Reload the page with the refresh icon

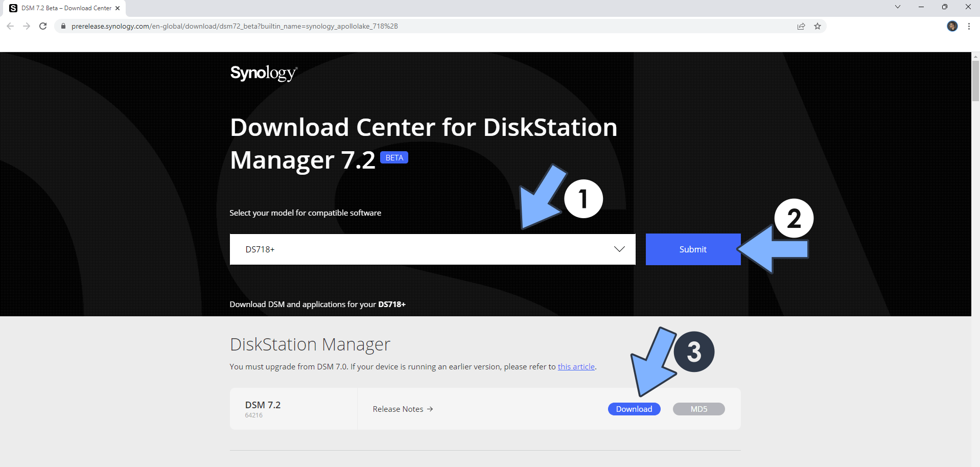[x=43, y=26]
